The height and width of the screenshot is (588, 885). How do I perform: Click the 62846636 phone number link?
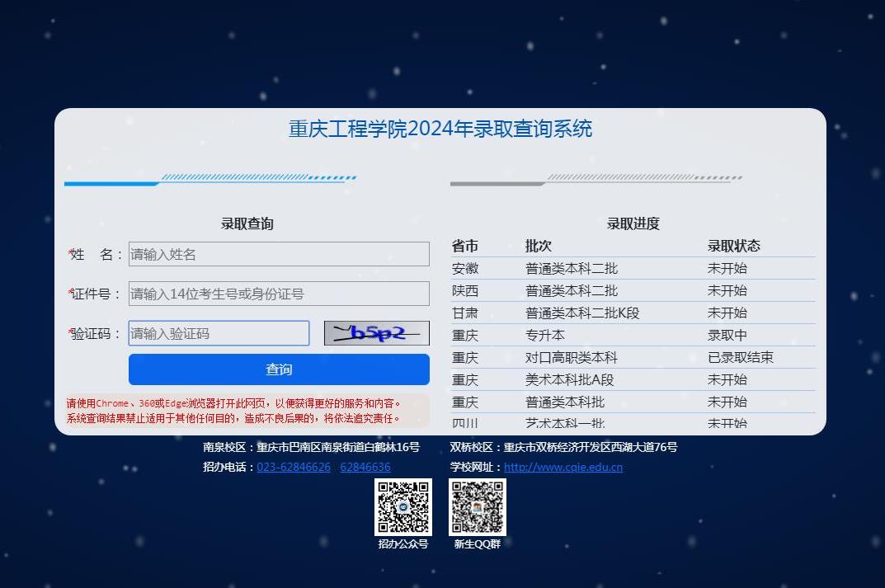(x=365, y=467)
